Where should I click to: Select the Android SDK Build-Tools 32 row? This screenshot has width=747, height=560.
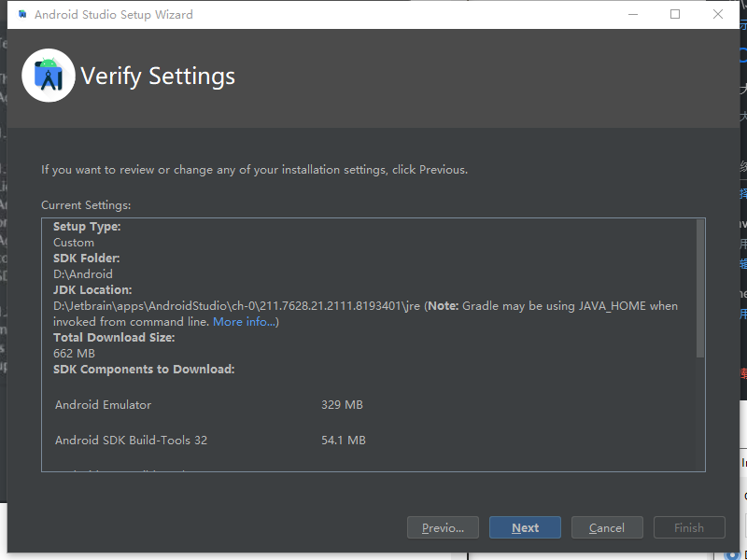(x=131, y=440)
